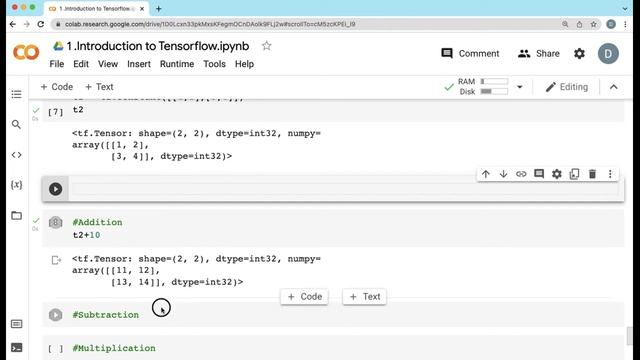Run the #Subtraction cell
640x360 pixels.
(56, 315)
